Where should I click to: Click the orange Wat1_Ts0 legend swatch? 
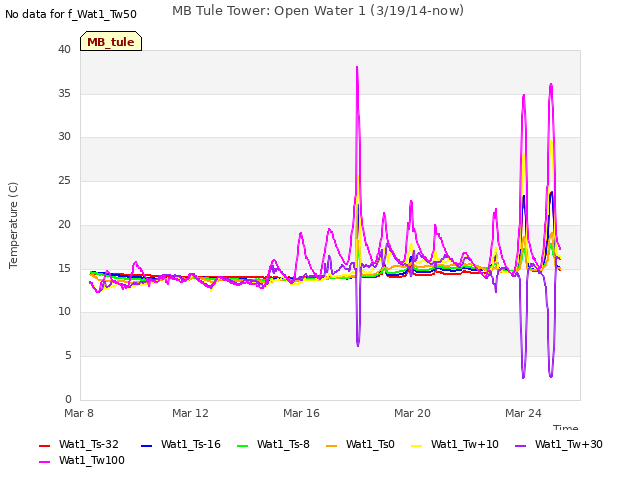331,446
